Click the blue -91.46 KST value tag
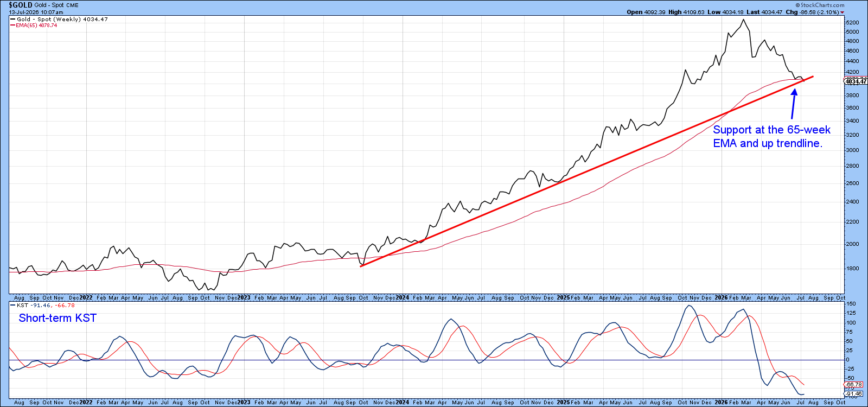The image size is (868, 407). pos(854,394)
